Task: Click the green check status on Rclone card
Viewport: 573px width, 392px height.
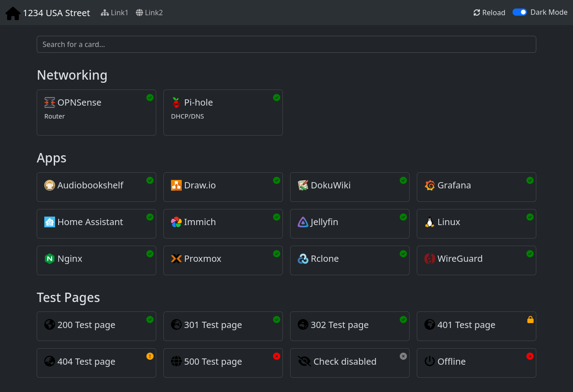Action: pyautogui.click(x=403, y=254)
